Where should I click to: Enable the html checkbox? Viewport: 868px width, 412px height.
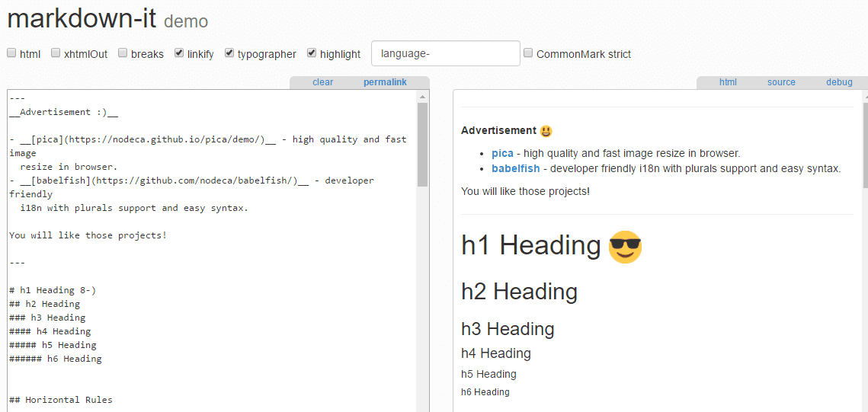tap(11, 53)
